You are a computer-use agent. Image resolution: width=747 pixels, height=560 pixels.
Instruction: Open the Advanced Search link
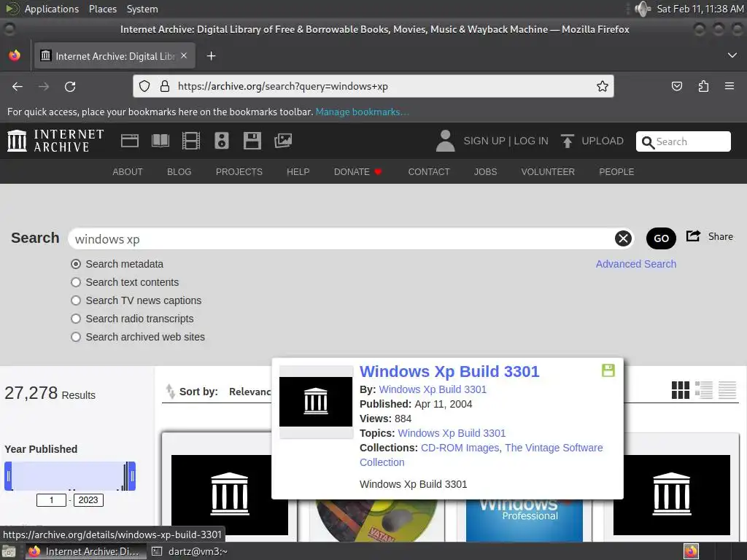pos(636,264)
